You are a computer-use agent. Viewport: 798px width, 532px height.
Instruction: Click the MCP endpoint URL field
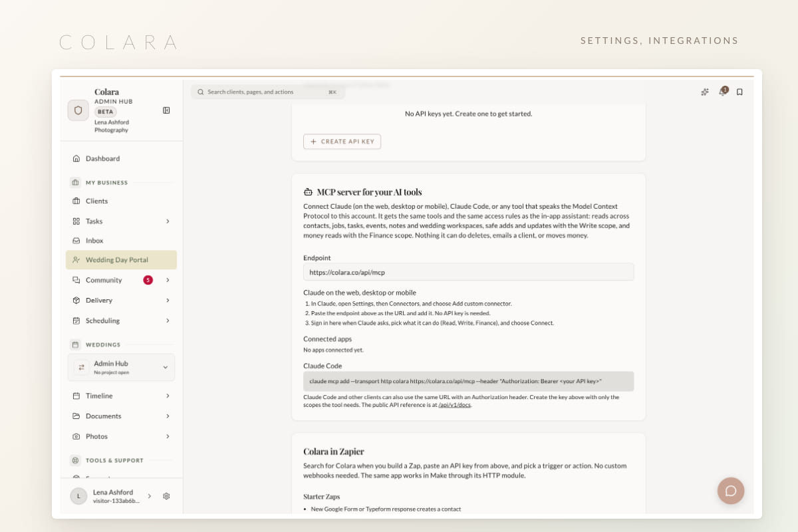468,272
